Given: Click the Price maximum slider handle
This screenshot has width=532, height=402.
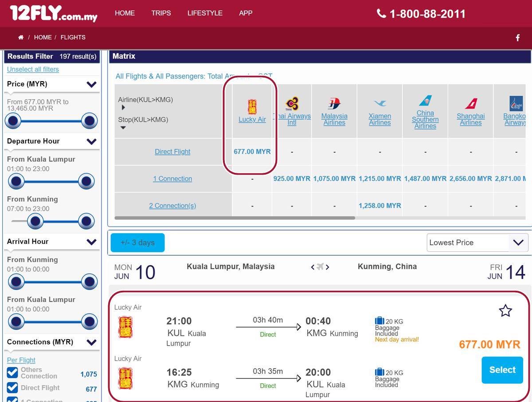Looking at the screenshot, I should tap(89, 121).
